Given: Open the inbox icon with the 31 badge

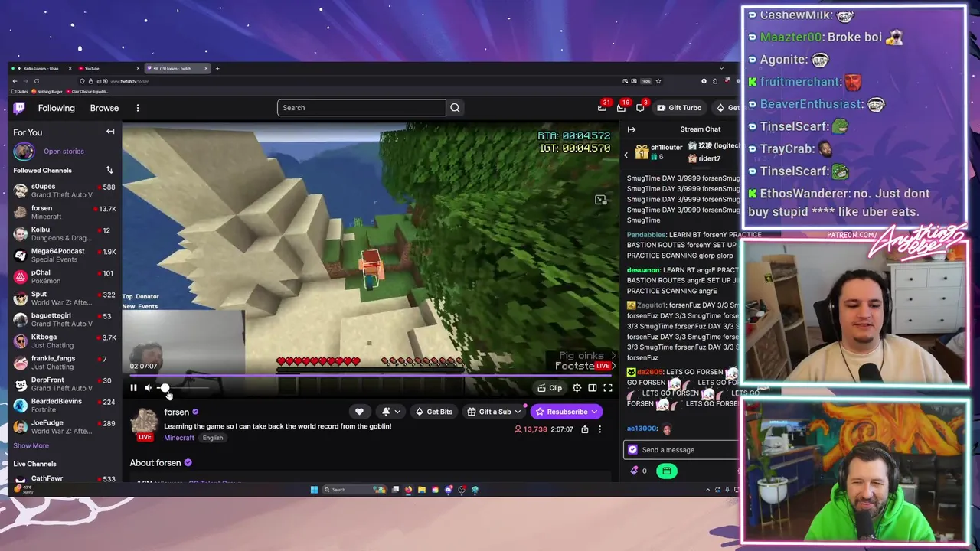Looking at the screenshot, I should click(x=603, y=107).
